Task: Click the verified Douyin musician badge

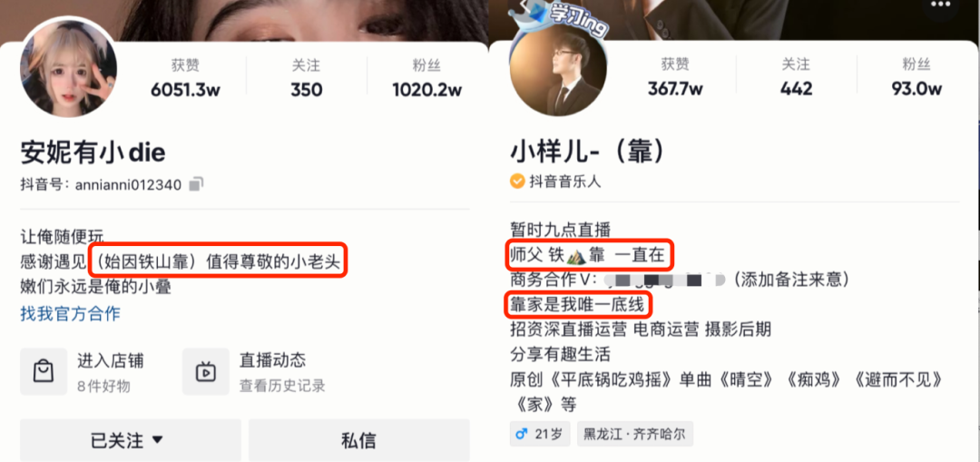Action: (x=517, y=182)
